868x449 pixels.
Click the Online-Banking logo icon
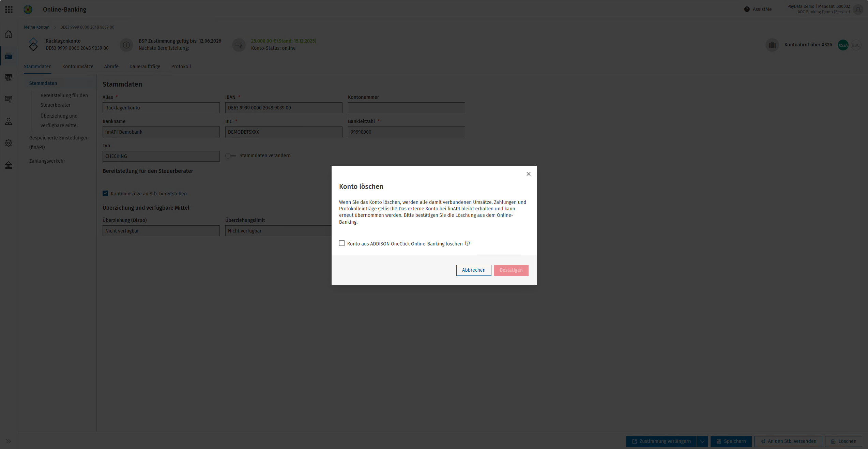[x=28, y=10]
